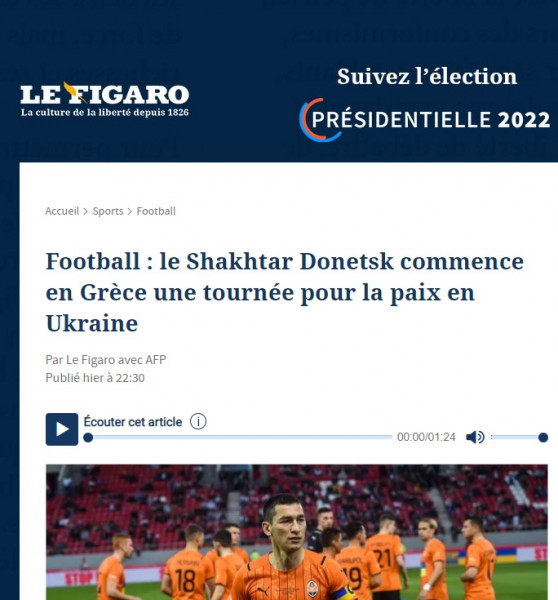Open the audio info icon
Image resolution: width=558 pixels, height=600 pixels.
point(198,421)
